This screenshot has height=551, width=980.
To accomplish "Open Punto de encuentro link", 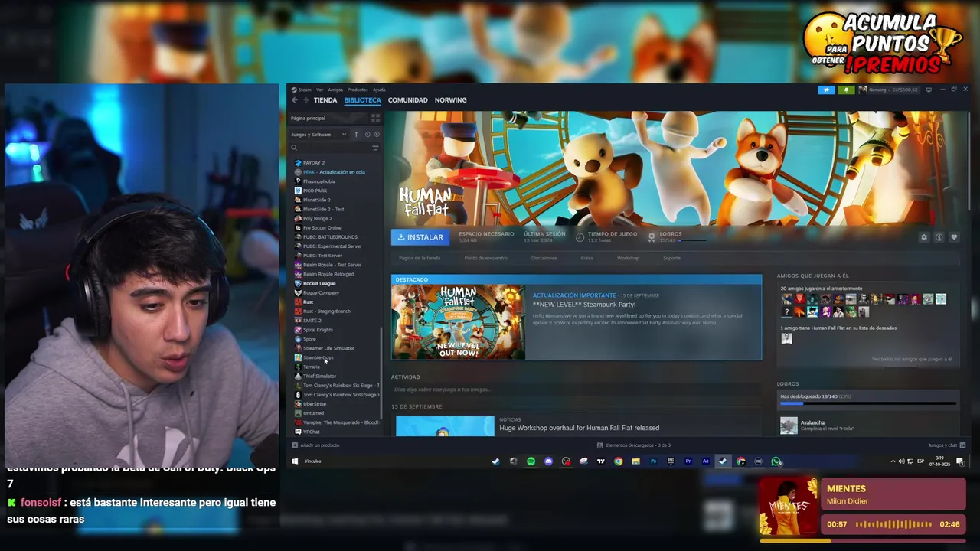I will (485, 258).
